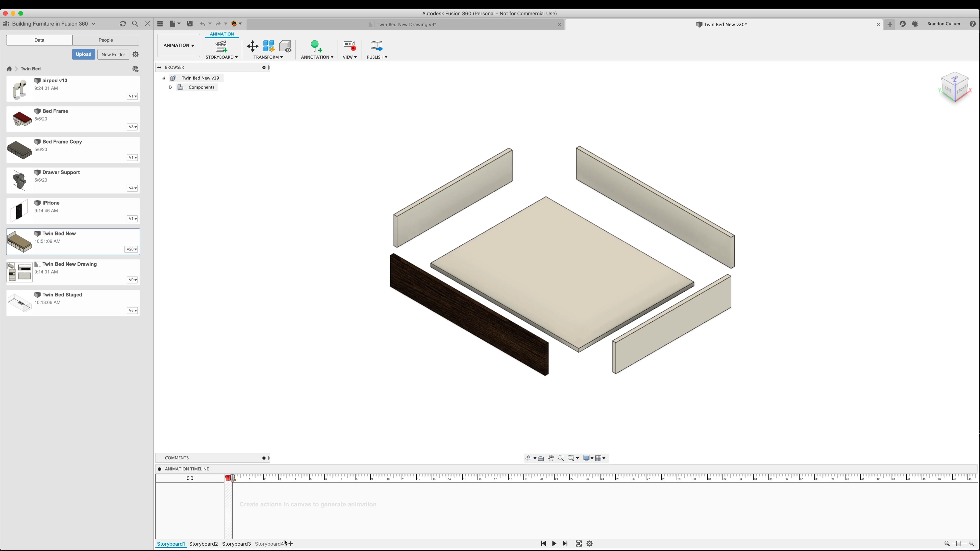
Task: Open the job status clock icon
Action: point(915,24)
